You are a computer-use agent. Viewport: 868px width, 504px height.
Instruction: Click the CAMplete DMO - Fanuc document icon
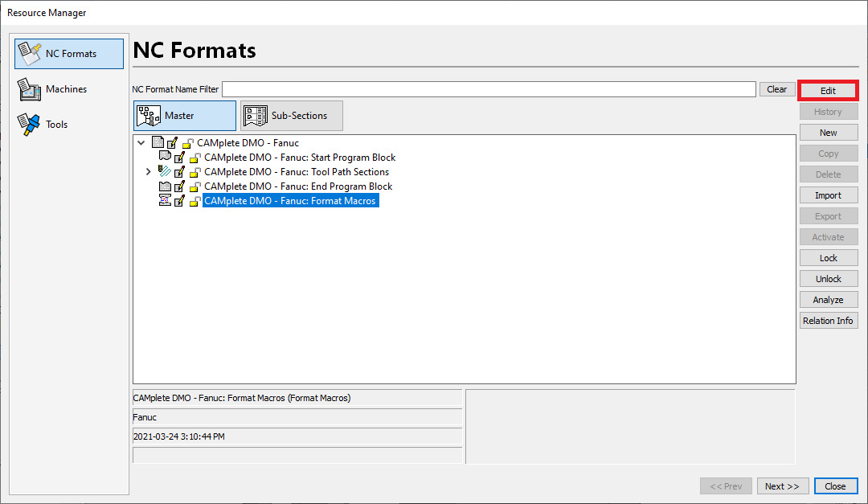pyautogui.click(x=158, y=142)
